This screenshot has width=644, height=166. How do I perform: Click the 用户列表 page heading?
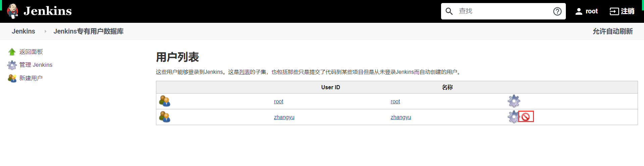[x=177, y=57]
